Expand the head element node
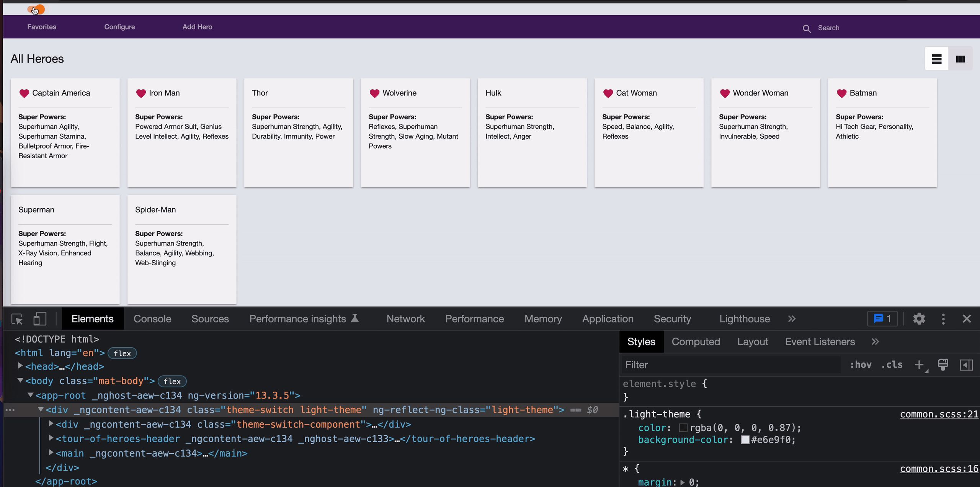Viewport: 980px width, 487px height. point(20,366)
